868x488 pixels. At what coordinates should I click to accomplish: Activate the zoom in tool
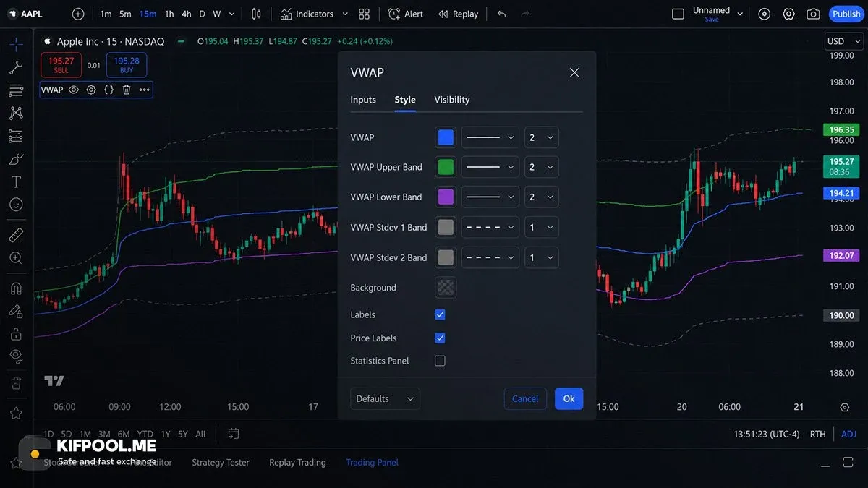16,257
